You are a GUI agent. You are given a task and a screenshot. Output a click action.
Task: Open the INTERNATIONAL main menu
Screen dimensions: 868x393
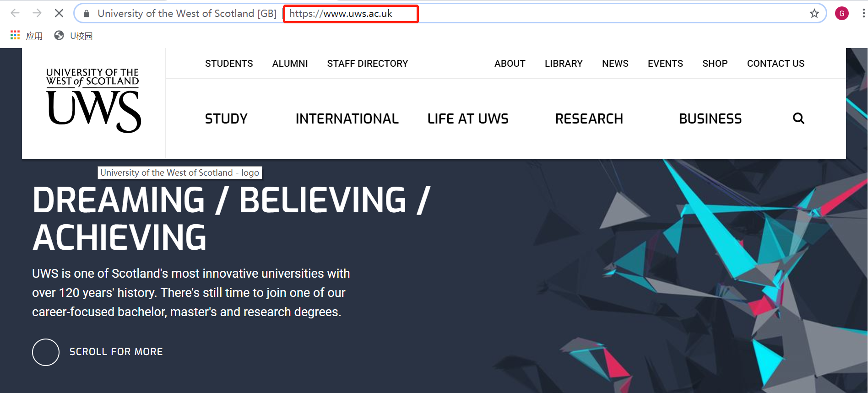click(347, 119)
